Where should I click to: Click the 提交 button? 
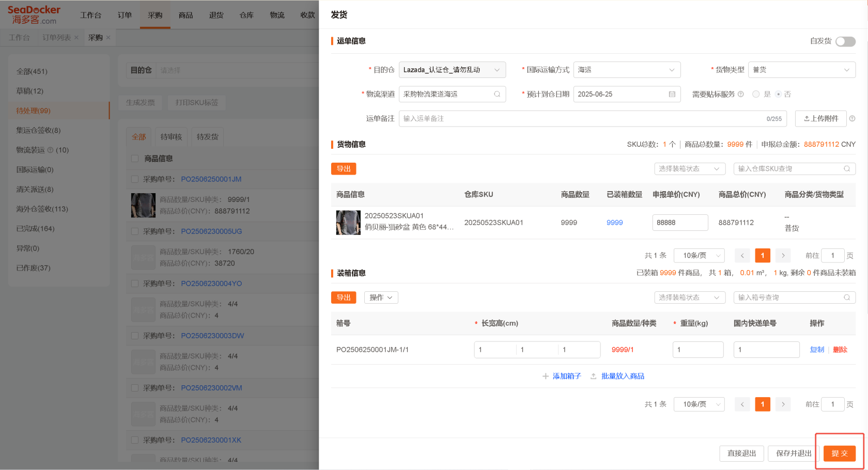(840, 453)
